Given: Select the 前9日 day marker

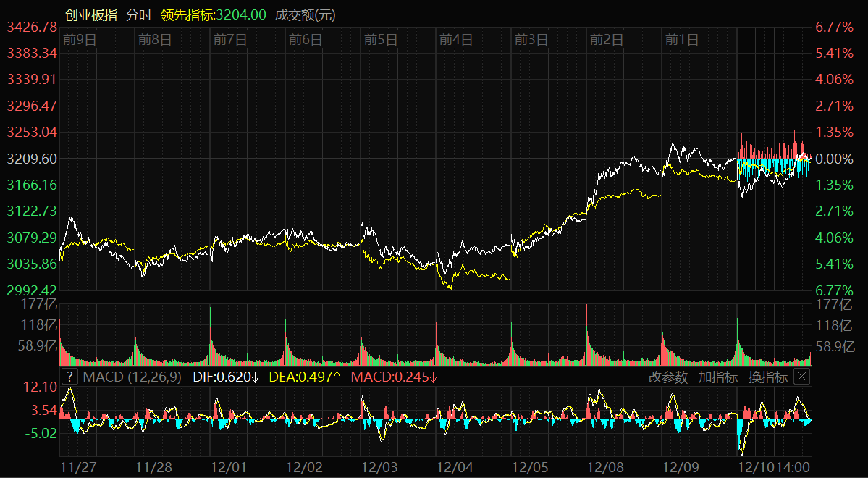Looking at the screenshot, I should tap(80, 40).
